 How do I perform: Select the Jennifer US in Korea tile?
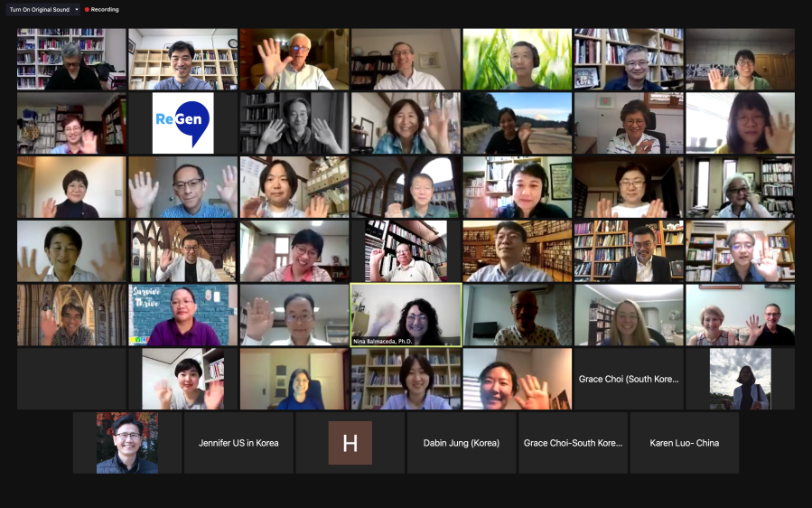[x=238, y=443]
